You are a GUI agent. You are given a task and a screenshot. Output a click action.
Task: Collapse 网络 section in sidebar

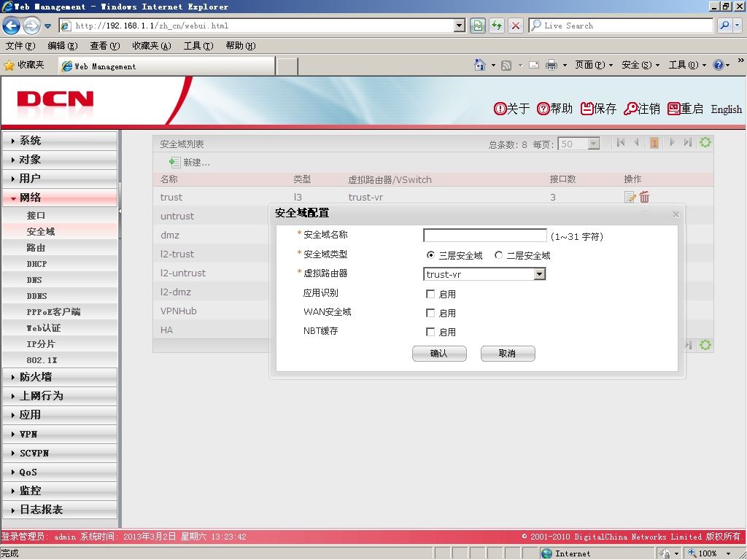[60, 198]
